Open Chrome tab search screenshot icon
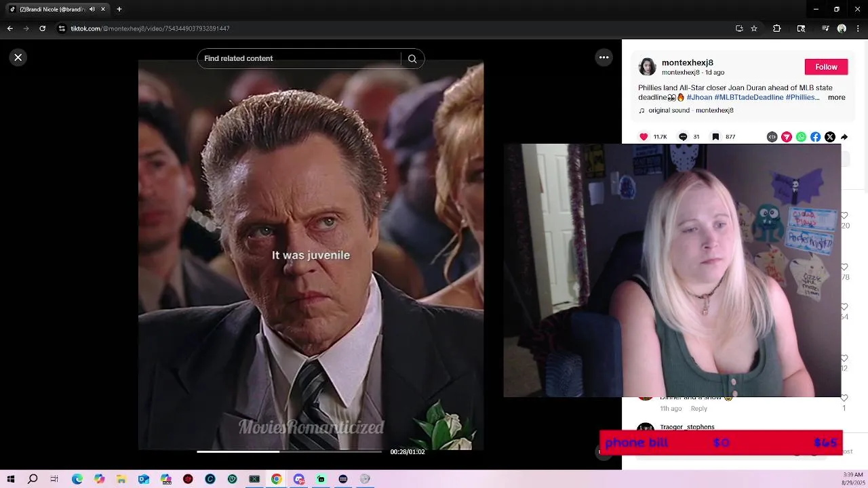This screenshot has height=488, width=868. pos(801,28)
